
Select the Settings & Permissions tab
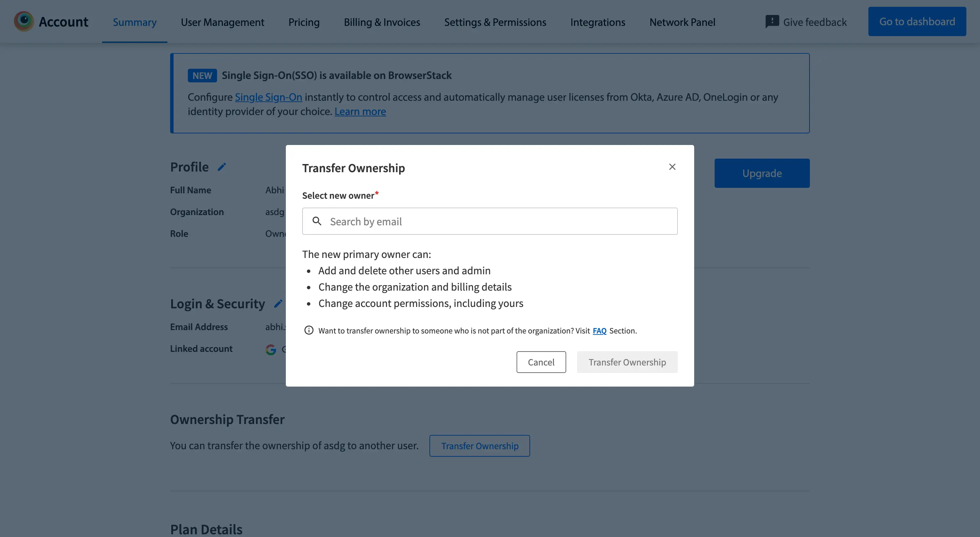494,22
